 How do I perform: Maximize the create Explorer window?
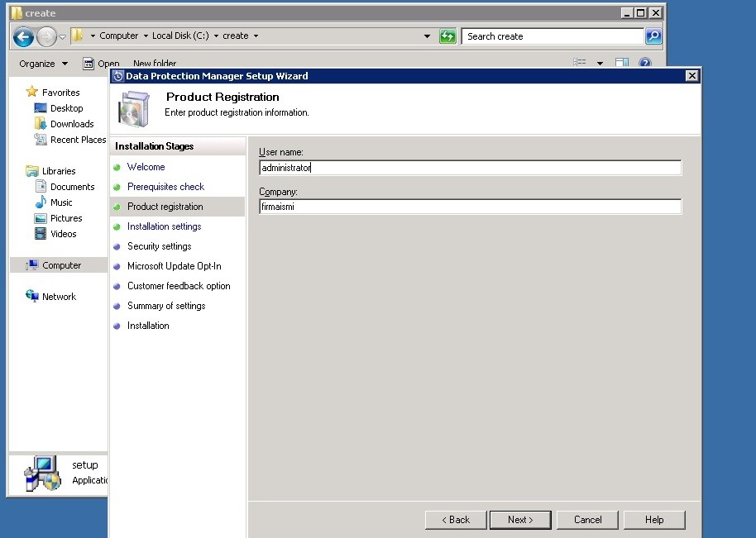coord(641,13)
